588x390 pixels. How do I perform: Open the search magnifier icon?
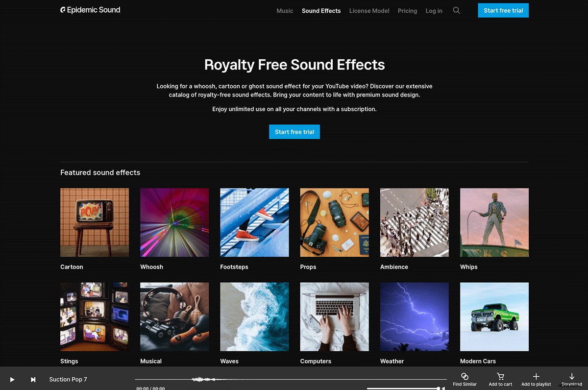(456, 10)
